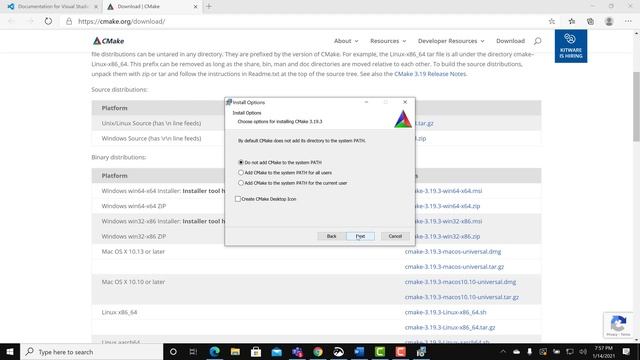The image size is (640, 360).
Task: Open File Explorer from taskbar
Action: tap(235, 351)
